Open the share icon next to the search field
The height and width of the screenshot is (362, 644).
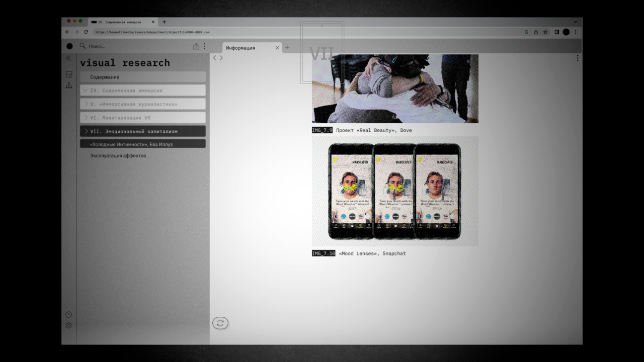(196, 46)
